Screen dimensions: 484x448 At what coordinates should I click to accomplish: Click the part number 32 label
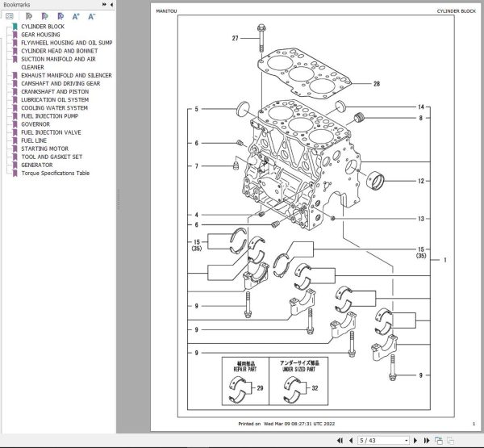coord(315,388)
